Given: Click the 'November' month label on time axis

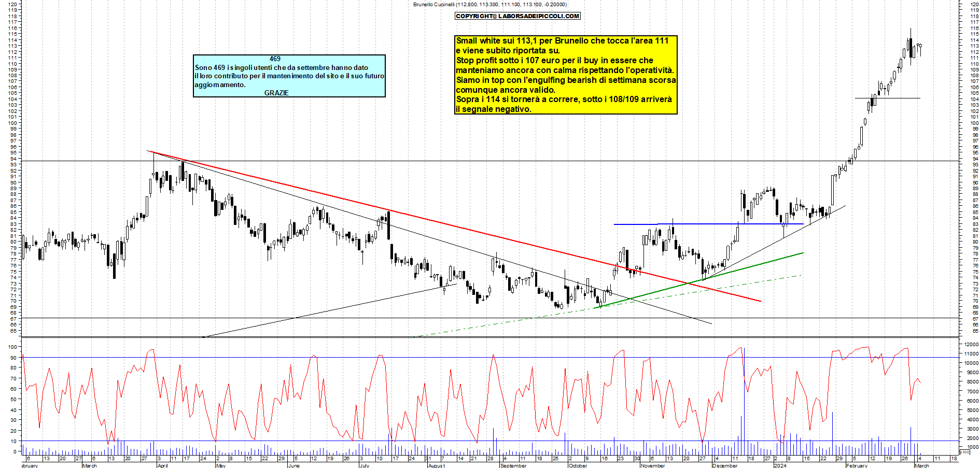Looking at the screenshot, I should coord(653,465).
